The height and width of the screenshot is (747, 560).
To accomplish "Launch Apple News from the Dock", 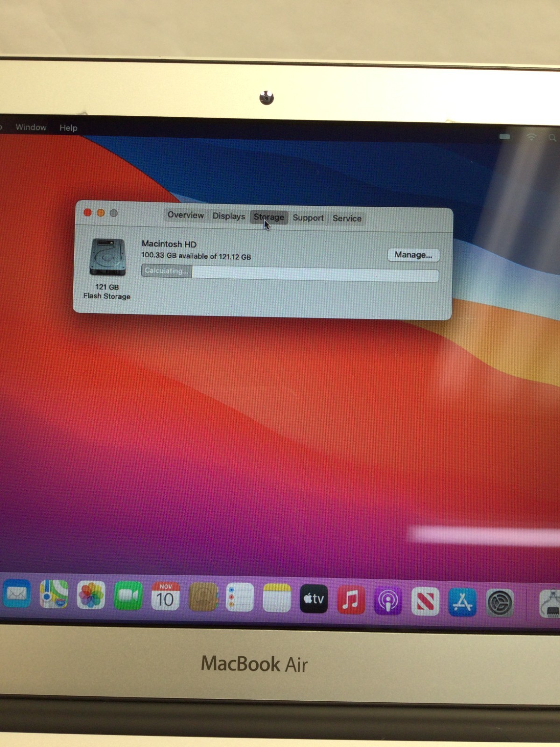I will pos(425,601).
